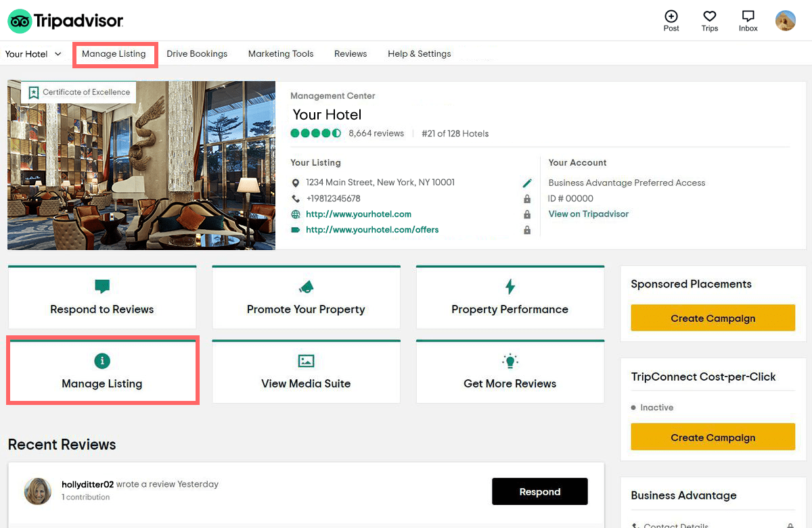
Task: Click the Property Performance lightning icon
Action: (510, 287)
